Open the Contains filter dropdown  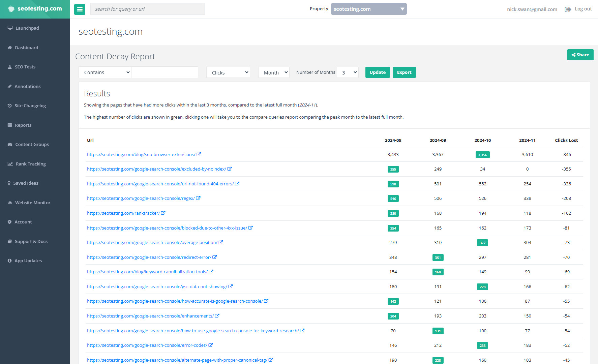[105, 72]
